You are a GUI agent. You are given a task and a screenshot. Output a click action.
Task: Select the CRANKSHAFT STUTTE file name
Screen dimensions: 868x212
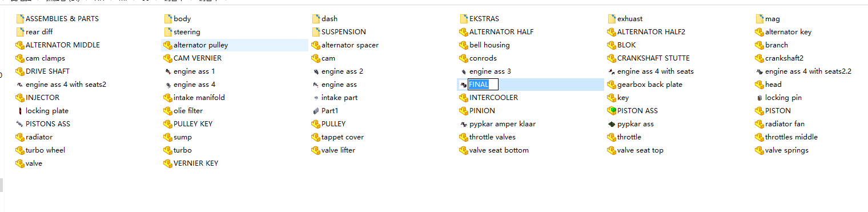(x=653, y=58)
